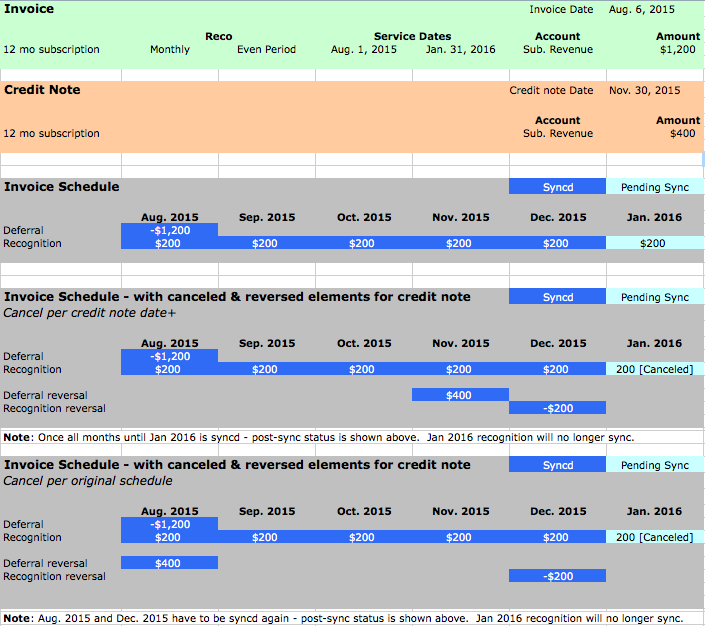
Task: Select the Aug. 6, 2015 invoice date
Action: (642, 9)
